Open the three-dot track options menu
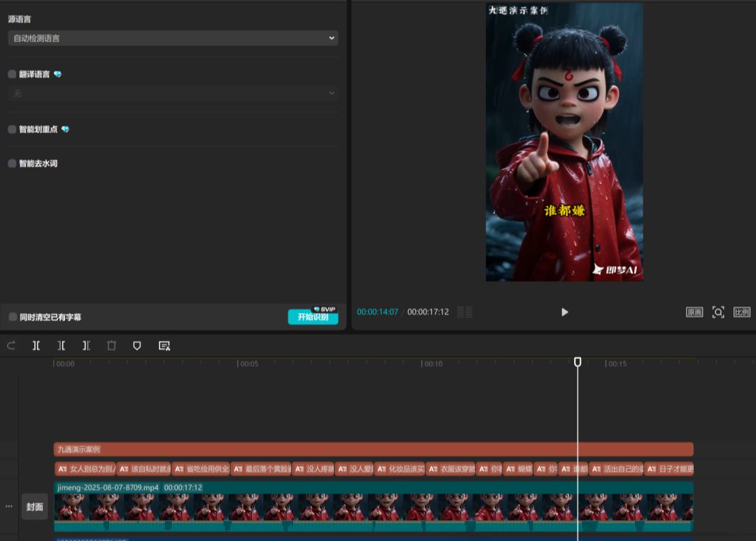This screenshot has height=541, width=756. point(9,506)
